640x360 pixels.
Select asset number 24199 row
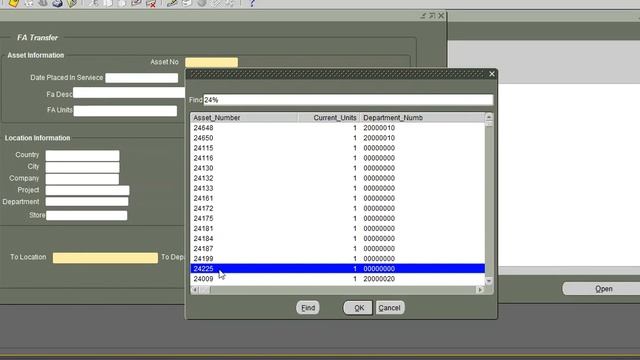point(338,259)
